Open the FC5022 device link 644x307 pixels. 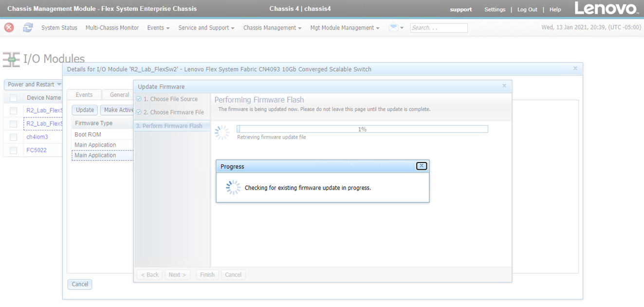coord(37,150)
